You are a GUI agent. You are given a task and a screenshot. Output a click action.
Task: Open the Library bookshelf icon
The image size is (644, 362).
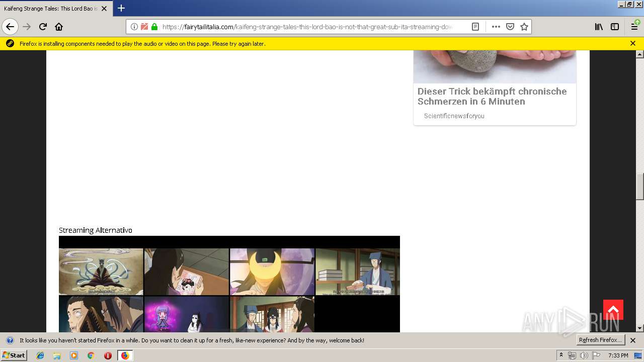pos(599,27)
